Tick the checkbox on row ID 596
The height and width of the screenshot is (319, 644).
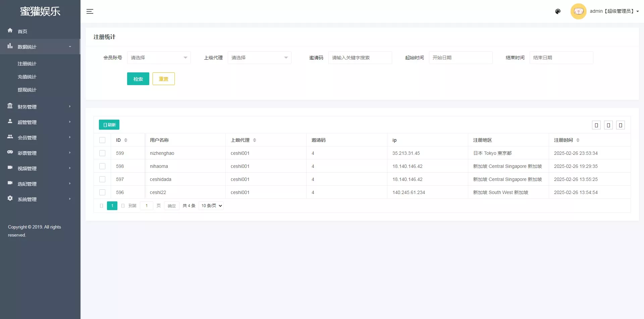pos(102,192)
